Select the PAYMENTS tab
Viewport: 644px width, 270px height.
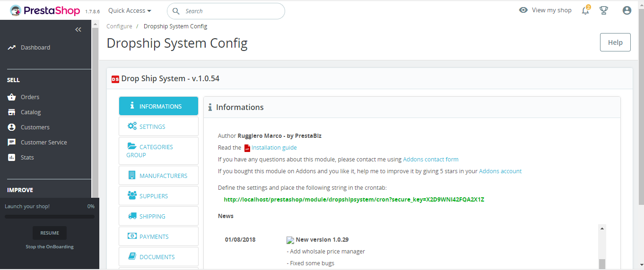[x=158, y=236]
